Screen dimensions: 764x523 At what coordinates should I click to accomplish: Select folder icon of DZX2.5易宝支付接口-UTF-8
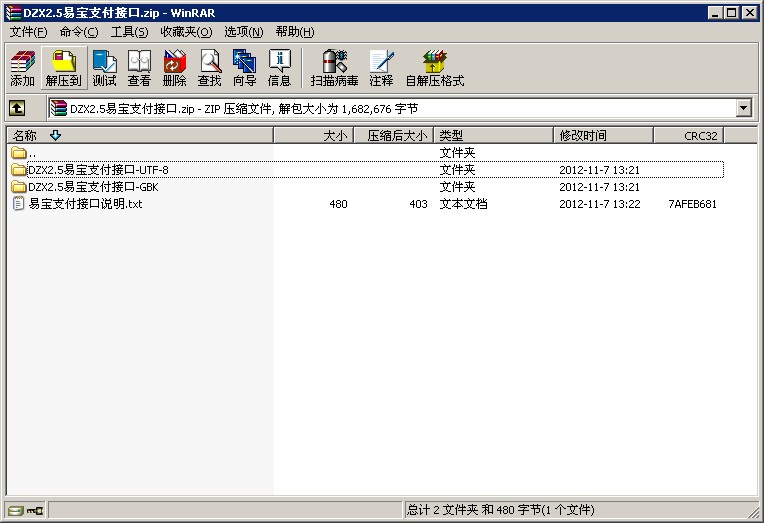coord(19,170)
